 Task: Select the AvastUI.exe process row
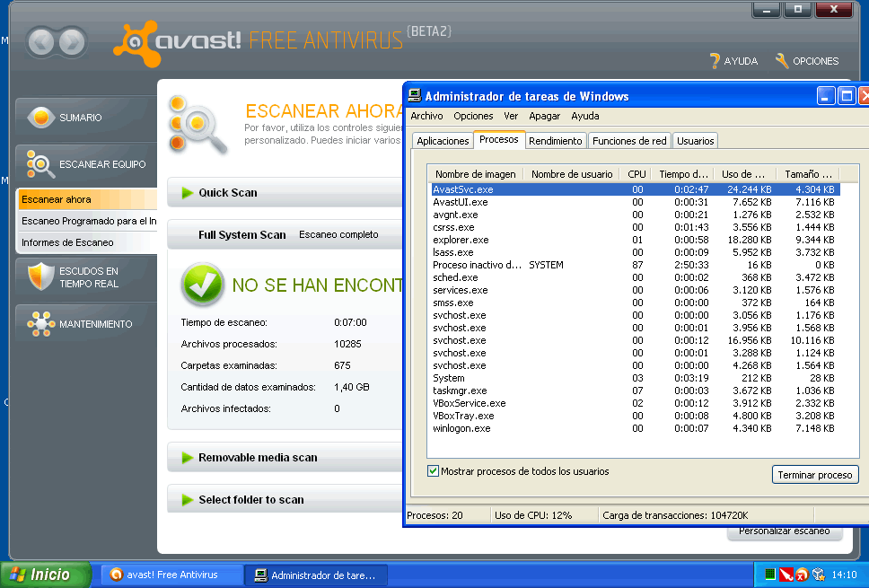(636, 202)
